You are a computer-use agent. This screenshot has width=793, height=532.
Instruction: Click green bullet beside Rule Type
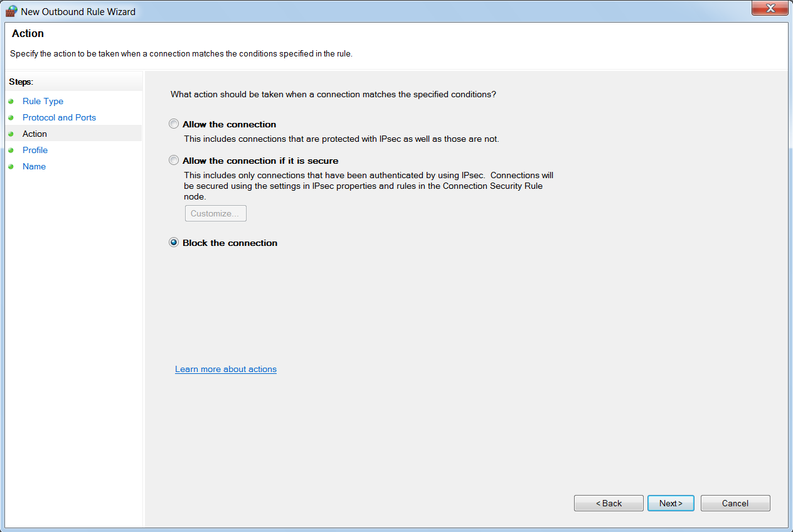coord(11,101)
